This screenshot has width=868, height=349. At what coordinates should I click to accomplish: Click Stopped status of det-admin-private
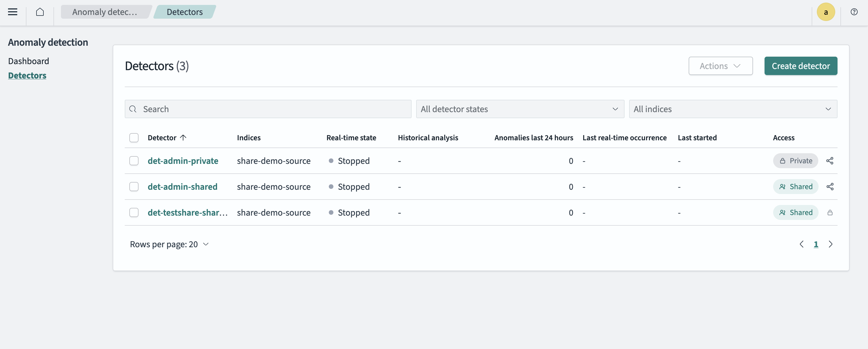click(349, 161)
